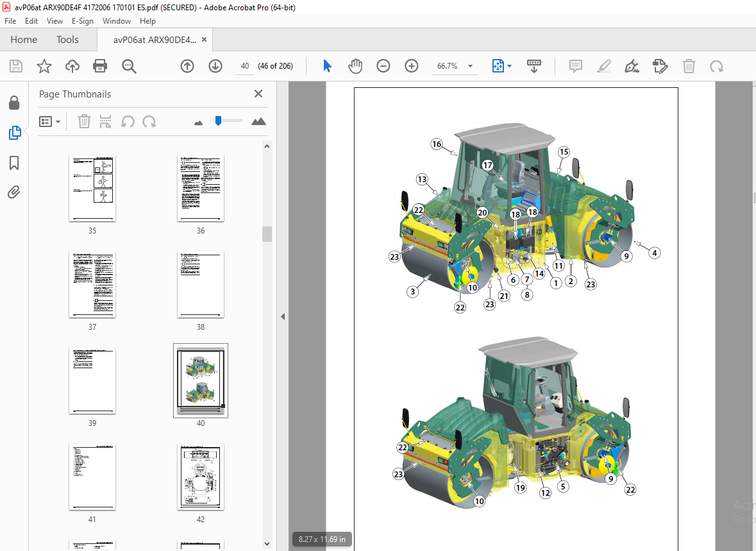Close the Page Thumbnails panel
The image size is (756, 551).
(258, 94)
